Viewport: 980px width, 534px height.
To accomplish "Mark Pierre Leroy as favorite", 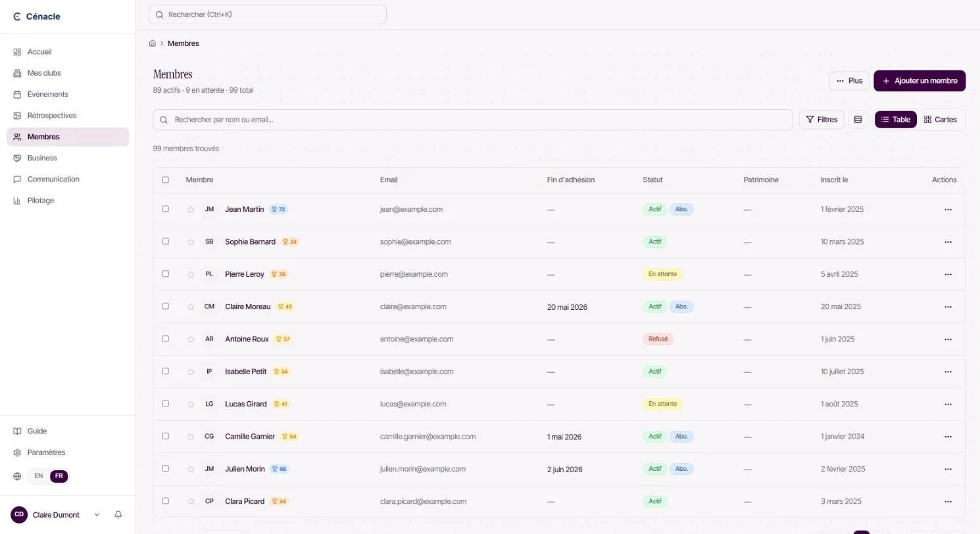I will coord(191,274).
